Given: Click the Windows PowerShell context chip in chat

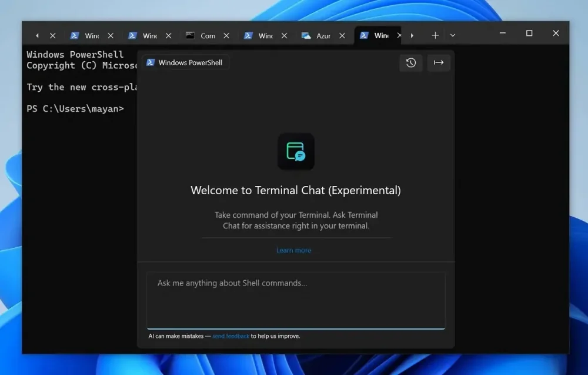Looking at the screenshot, I should [x=186, y=62].
